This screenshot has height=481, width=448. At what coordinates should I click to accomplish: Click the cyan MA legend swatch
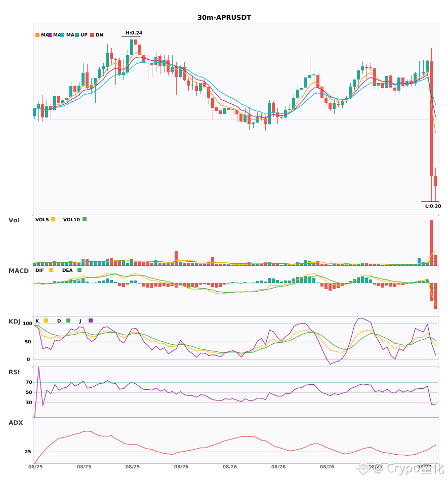(x=62, y=35)
